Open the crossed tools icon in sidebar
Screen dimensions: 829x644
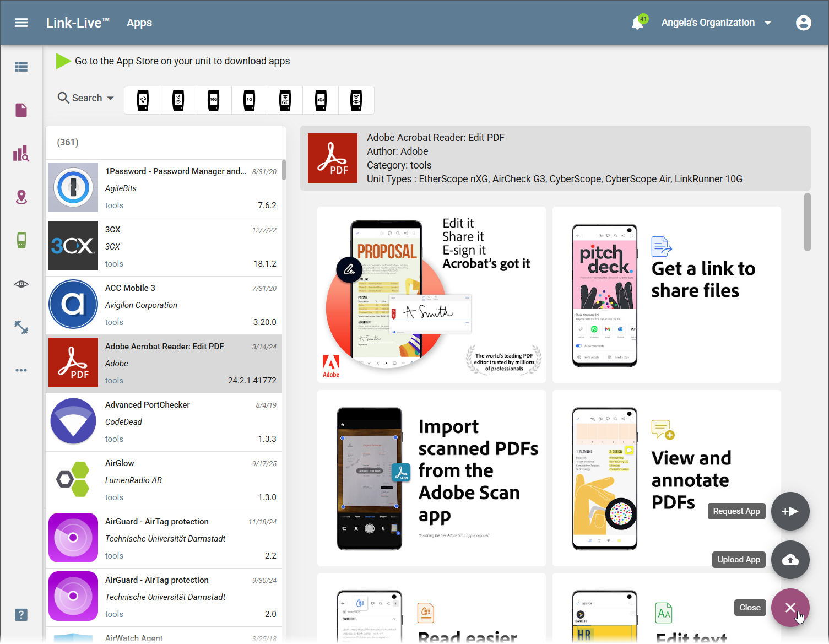21,327
